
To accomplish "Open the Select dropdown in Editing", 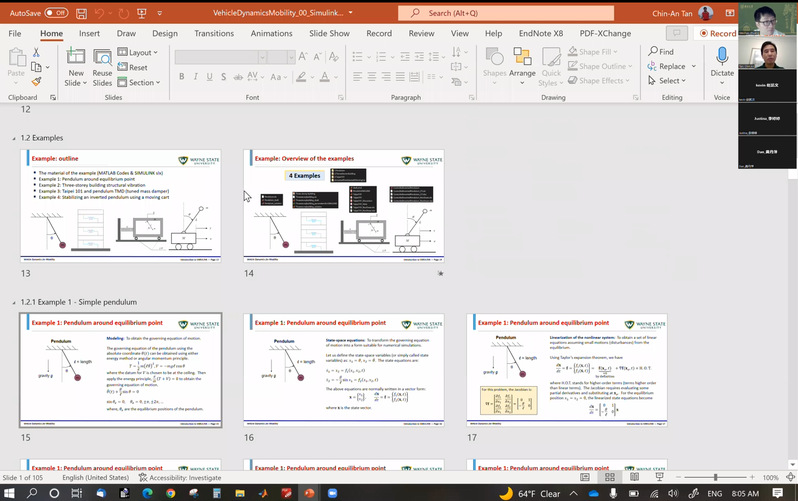I will coord(665,81).
